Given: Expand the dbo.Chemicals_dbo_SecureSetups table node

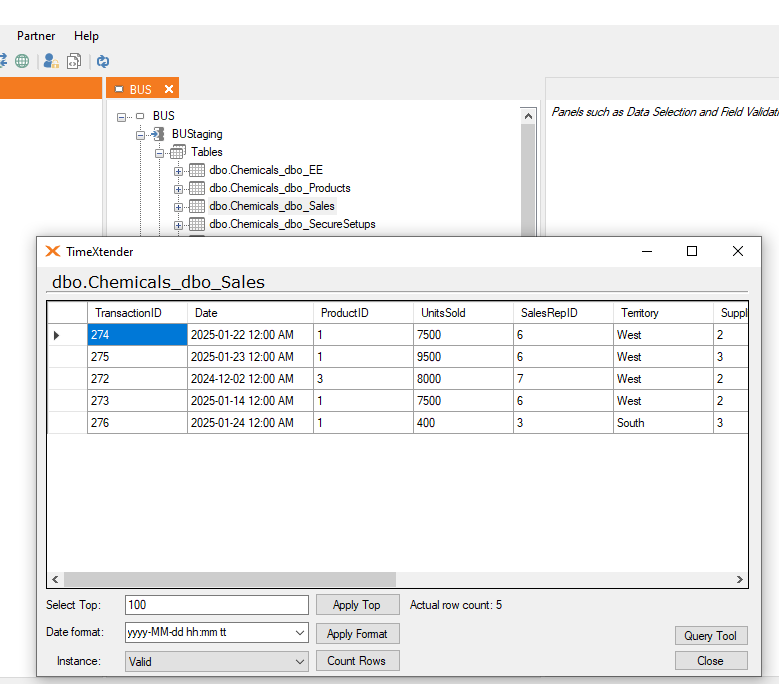Looking at the screenshot, I should coord(178,226).
